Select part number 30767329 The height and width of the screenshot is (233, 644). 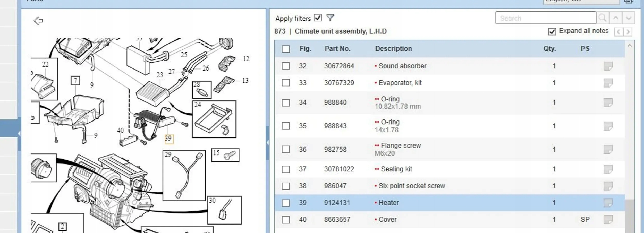click(339, 83)
